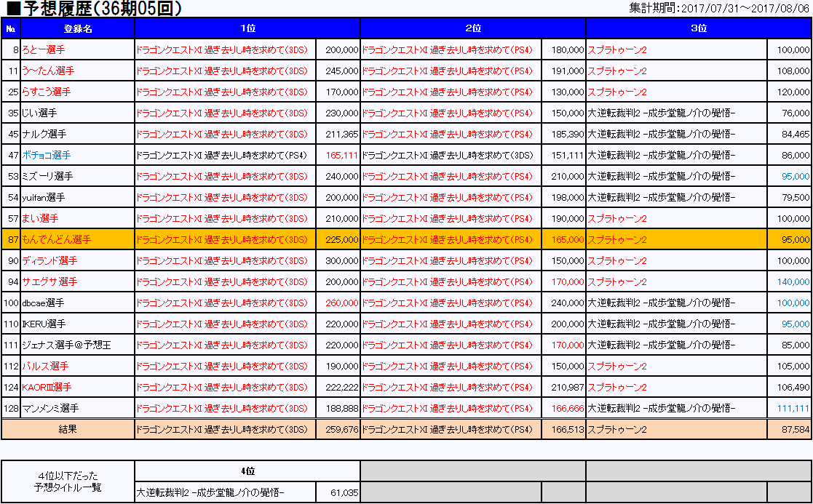The width and height of the screenshot is (813, 504).
Task: Select the name らすこう選手
Action: click(x=46, y=92)
